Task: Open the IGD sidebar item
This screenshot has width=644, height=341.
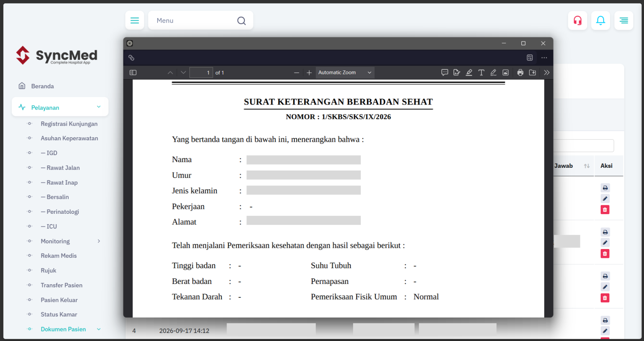Action: 49,153
